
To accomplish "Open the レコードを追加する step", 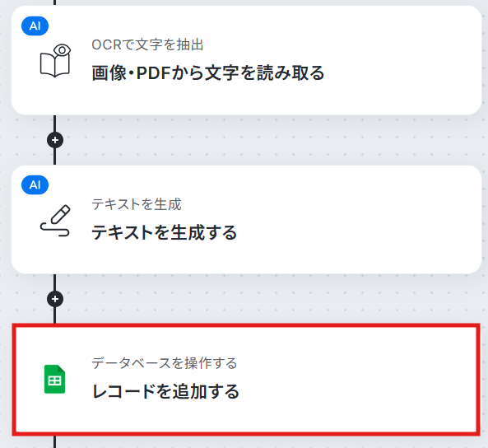I will (x=165, y=391).
